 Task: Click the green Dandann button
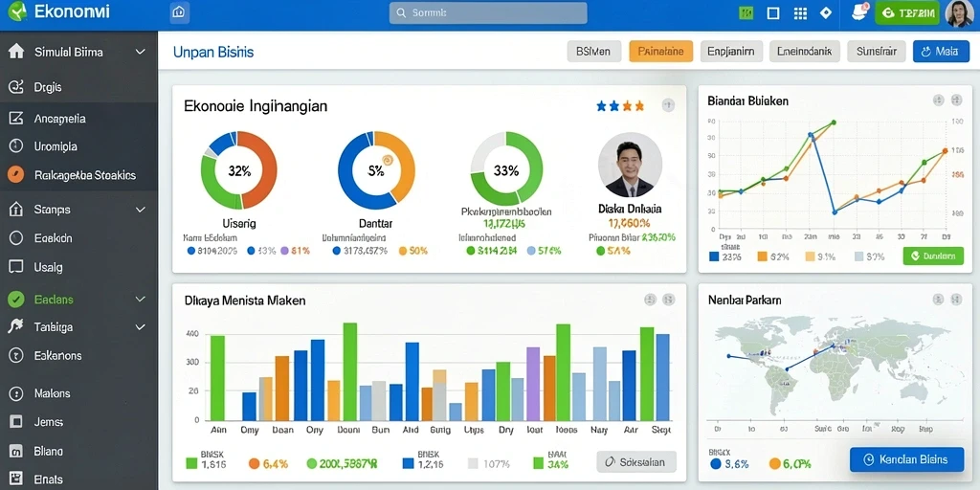pos(933,256)
